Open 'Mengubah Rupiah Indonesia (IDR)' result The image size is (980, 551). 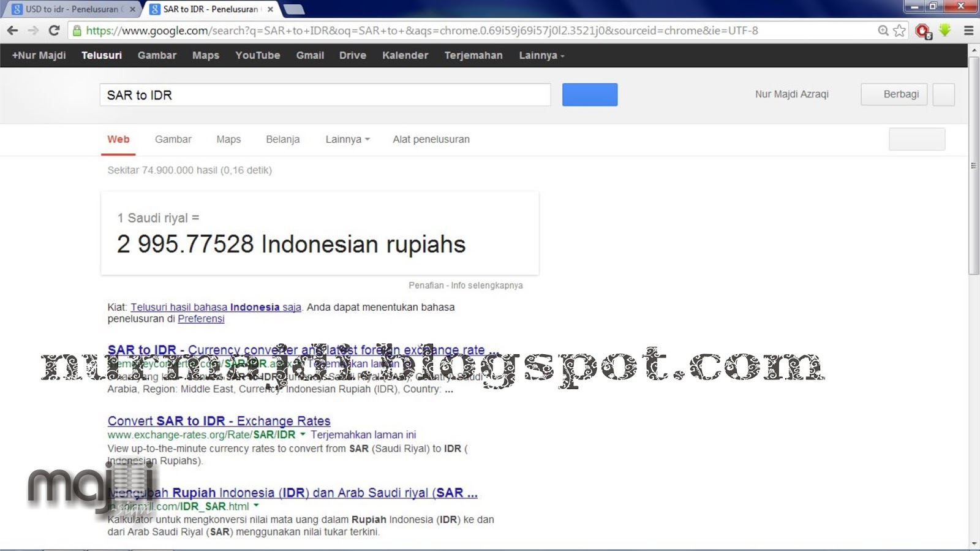click(x=293, y=493)
